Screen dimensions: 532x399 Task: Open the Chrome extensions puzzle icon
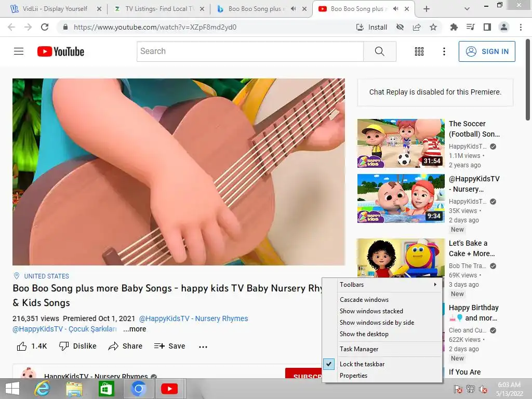(x=454, y=27)
